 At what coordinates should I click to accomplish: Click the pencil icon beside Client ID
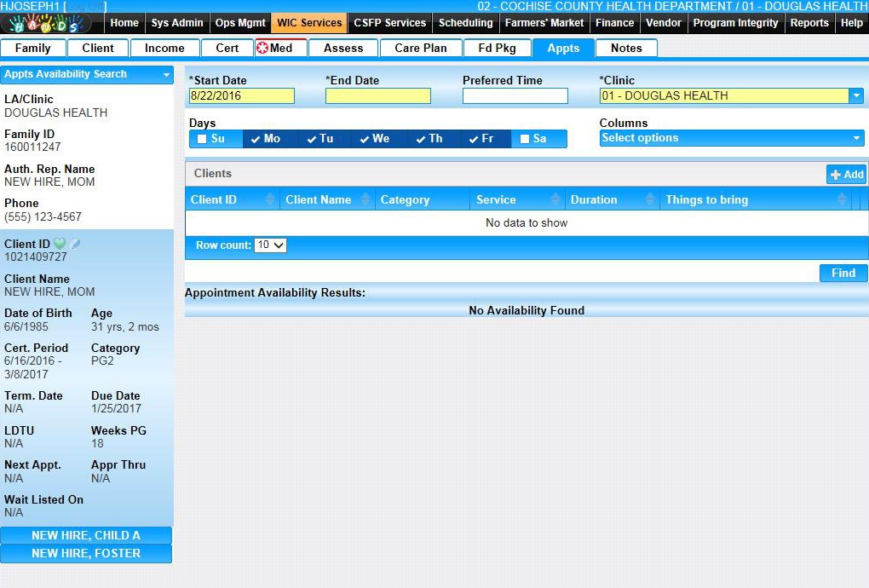point(75,245)
